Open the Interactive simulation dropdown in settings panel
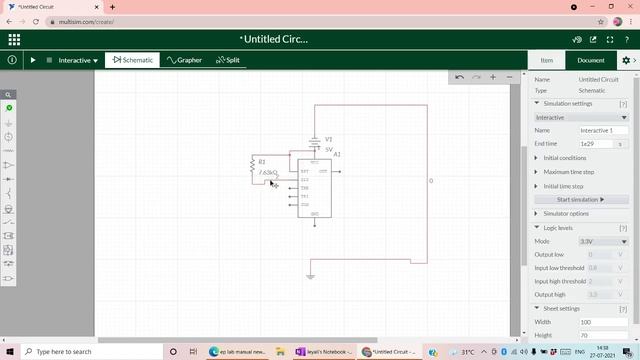This screenshot has height=360, width=640. click(x=581, y=118)
